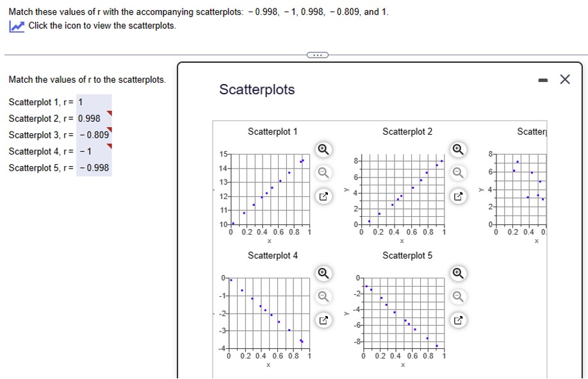This screenshot has height=379, width=588.
Task: Open Scatterplot 1 in a new window
Action: click(323, 196)
